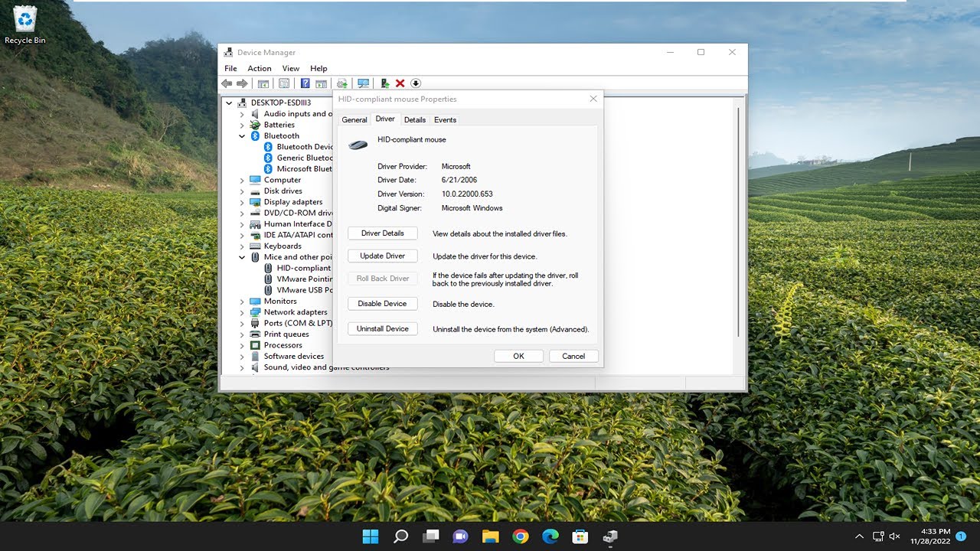Screen dimensions: 980x551
Task: Click the Back arrow in Device Manager toolbar
Action: click(x=227, y=83)
